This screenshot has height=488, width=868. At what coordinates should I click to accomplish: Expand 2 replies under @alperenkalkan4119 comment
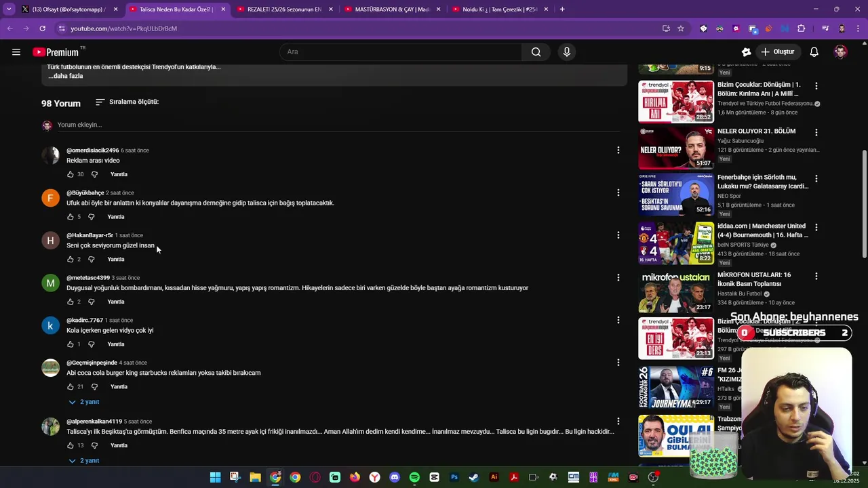click(x=84, y=460)
